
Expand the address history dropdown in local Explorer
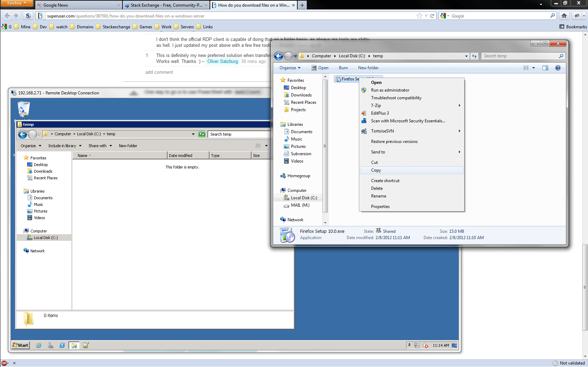coord(466,56)
